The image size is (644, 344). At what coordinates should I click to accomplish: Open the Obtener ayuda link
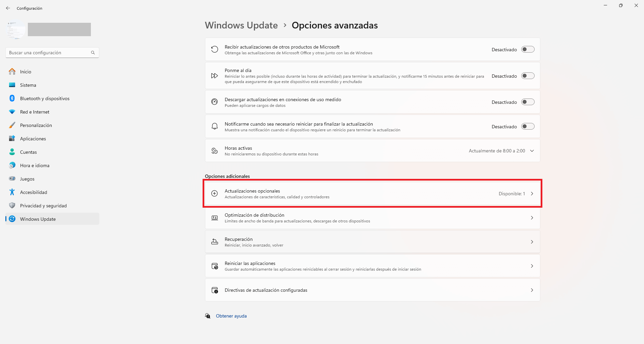click(231, 316)
